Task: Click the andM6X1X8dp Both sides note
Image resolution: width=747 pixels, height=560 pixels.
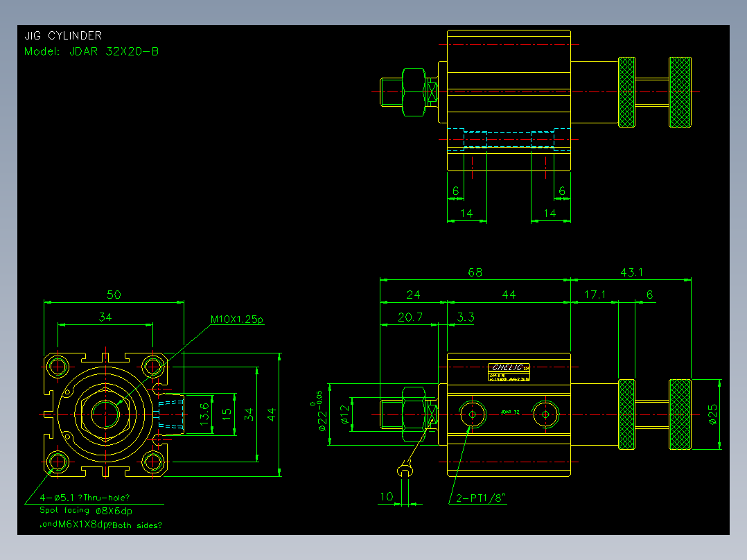Action: [100, 525]
